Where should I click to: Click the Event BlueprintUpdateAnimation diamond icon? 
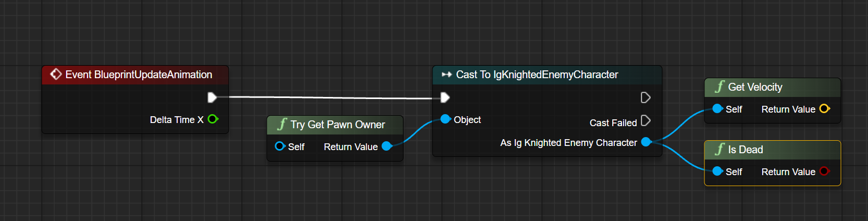point(56,75)
